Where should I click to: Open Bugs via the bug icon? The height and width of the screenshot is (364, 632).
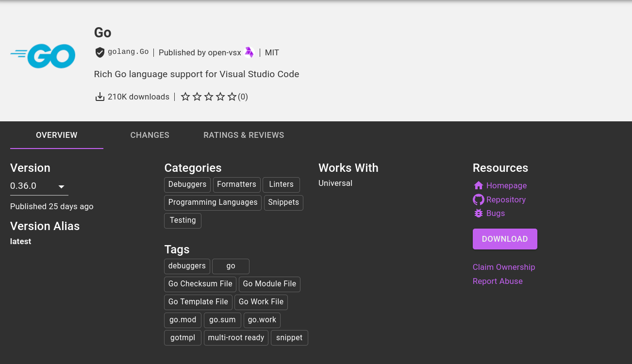point(479,213)
